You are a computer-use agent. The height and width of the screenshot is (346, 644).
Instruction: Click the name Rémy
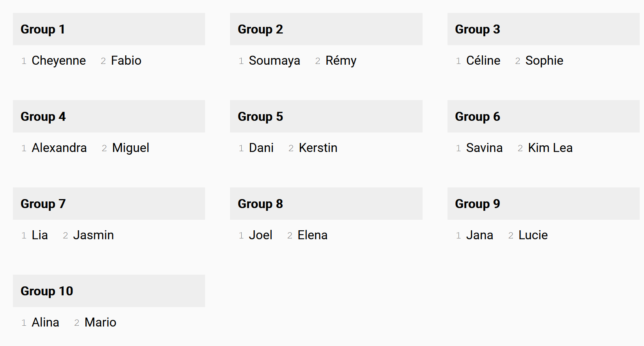point(341,60)
